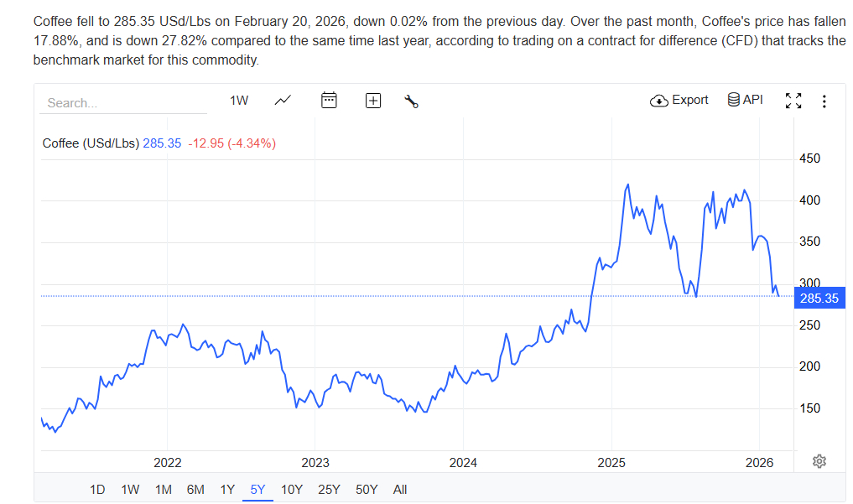Select the 5Y time range
Image resolution: width=853 pixels, height=504 pixels.
[x=257, y=490]
